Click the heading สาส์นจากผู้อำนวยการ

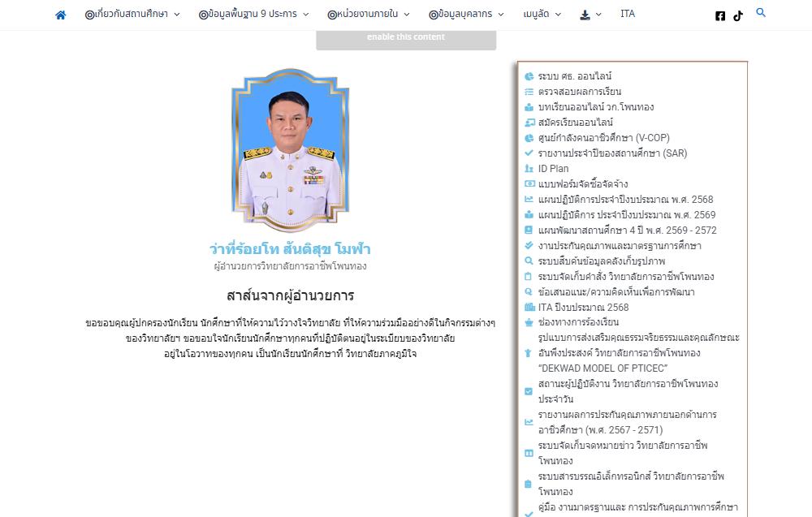(x=291, y=295)
